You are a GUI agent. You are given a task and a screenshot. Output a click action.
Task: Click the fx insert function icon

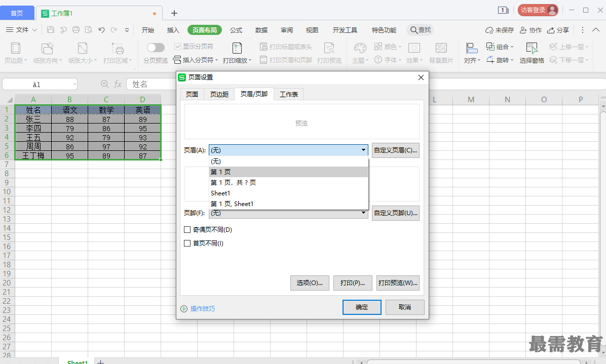pyautogui.click(x=118, y=84)
